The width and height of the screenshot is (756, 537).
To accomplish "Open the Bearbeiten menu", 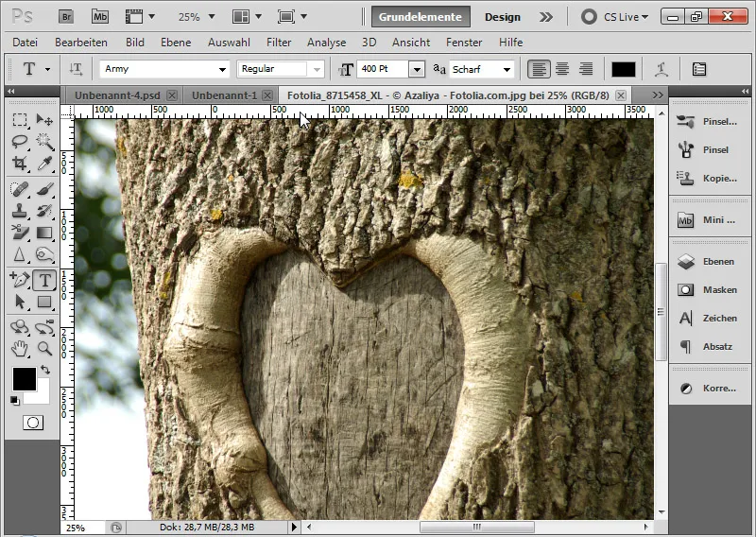I will [81, 43].
